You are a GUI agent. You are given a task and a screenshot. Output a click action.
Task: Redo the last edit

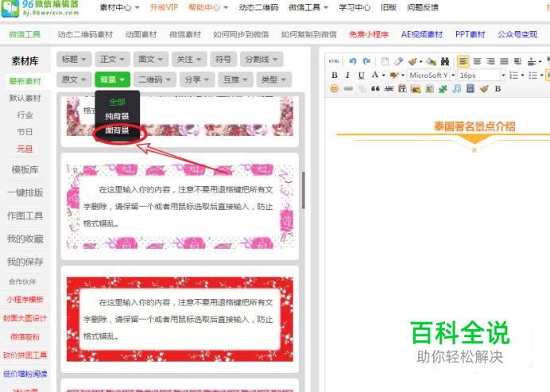366,61
